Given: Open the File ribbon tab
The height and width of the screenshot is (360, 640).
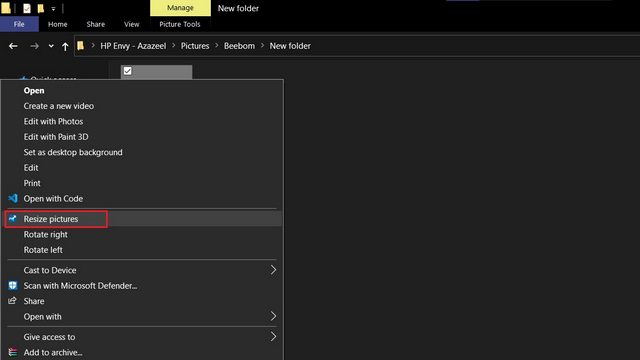Looking at the screenshot, I should (19, 24).
